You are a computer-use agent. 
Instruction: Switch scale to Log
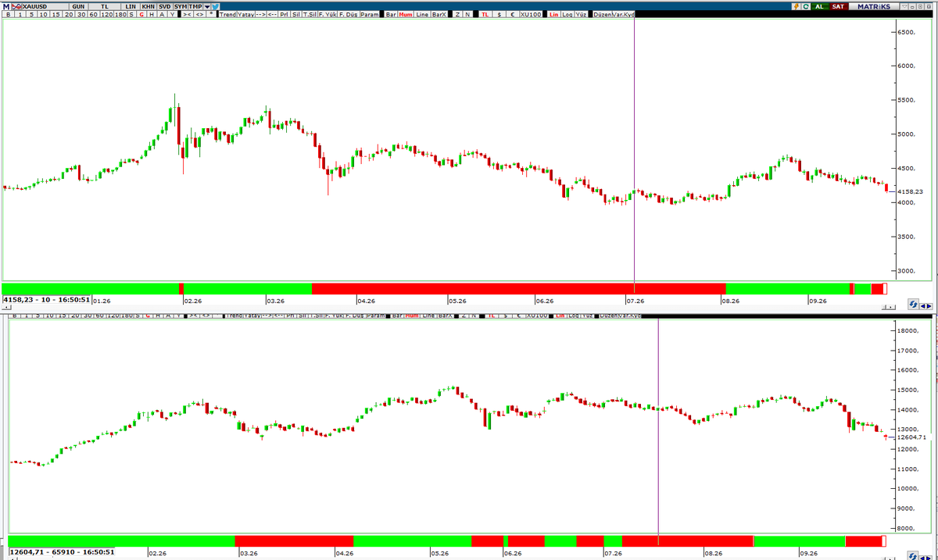click(x=567, y=15)
